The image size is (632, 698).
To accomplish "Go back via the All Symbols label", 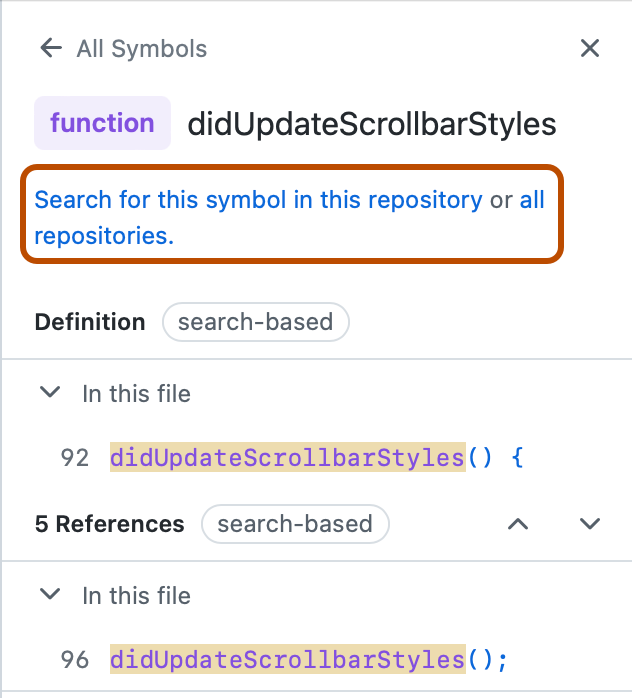I will pyautogui.click(x=141, y=48).
